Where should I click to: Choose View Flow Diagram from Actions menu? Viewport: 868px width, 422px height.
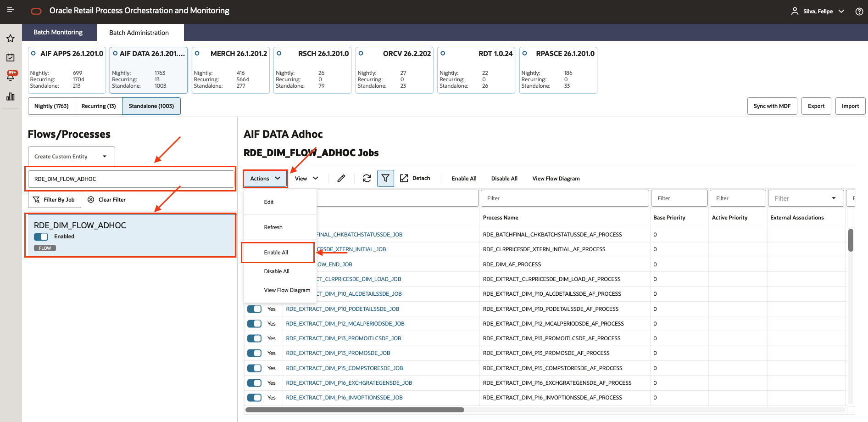tap(280, 290)
